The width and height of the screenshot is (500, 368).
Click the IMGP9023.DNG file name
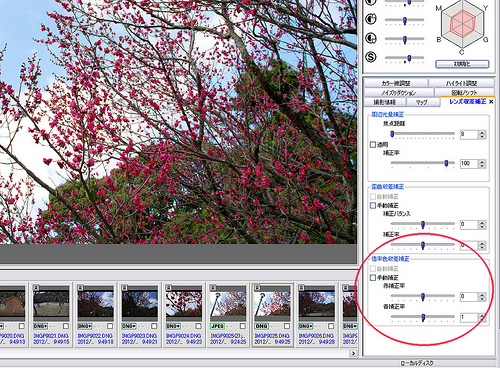[x=140, y=336]
